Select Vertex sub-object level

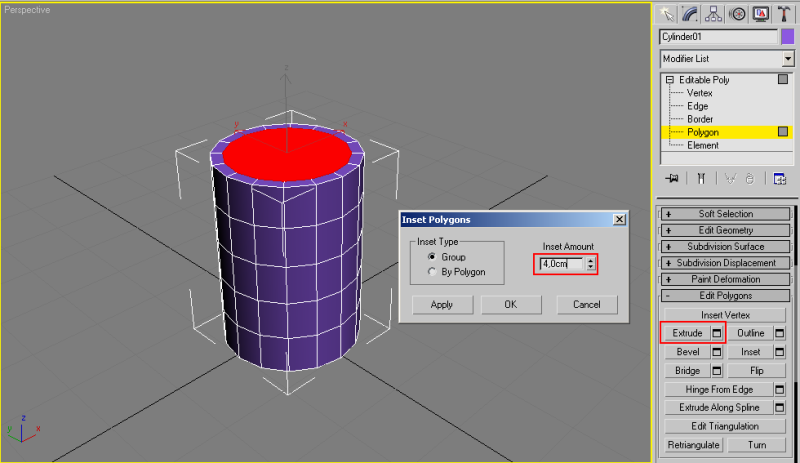pyautogui.click(x=699, y=93)
